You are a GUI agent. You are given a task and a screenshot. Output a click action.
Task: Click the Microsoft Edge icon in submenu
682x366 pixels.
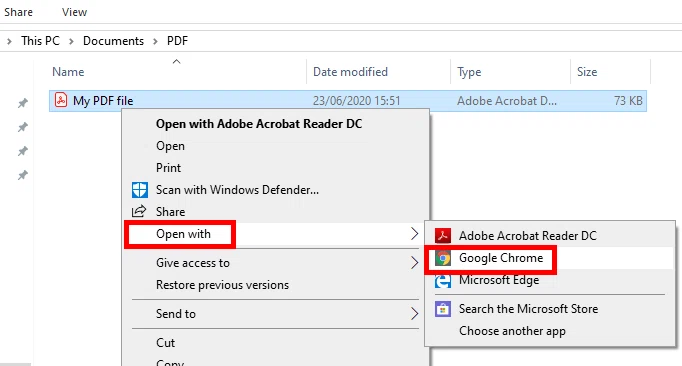[x=443, y=281]
